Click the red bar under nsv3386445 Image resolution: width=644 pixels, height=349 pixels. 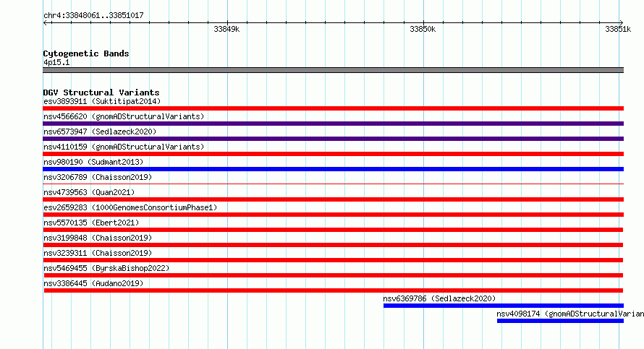tap(334, 290)
